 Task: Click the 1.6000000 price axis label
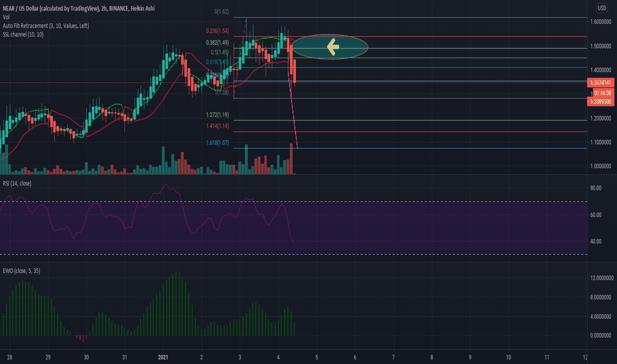pos(600,22)
